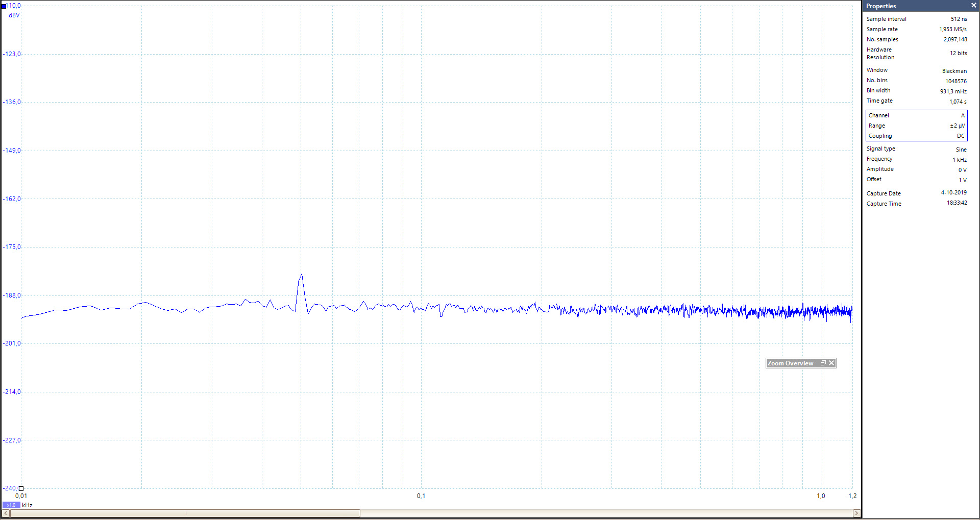
Task: Click the Coupling DC value
Action: click(961, 136)
